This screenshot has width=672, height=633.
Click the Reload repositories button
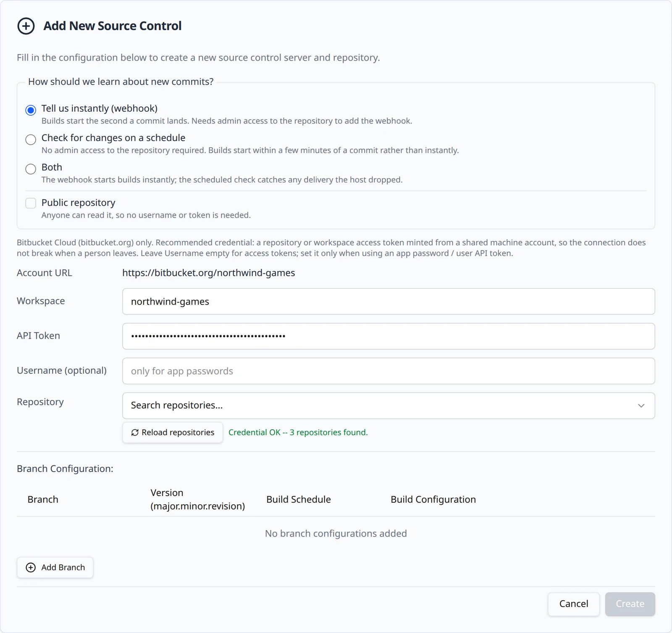click(x=173, y=433)
